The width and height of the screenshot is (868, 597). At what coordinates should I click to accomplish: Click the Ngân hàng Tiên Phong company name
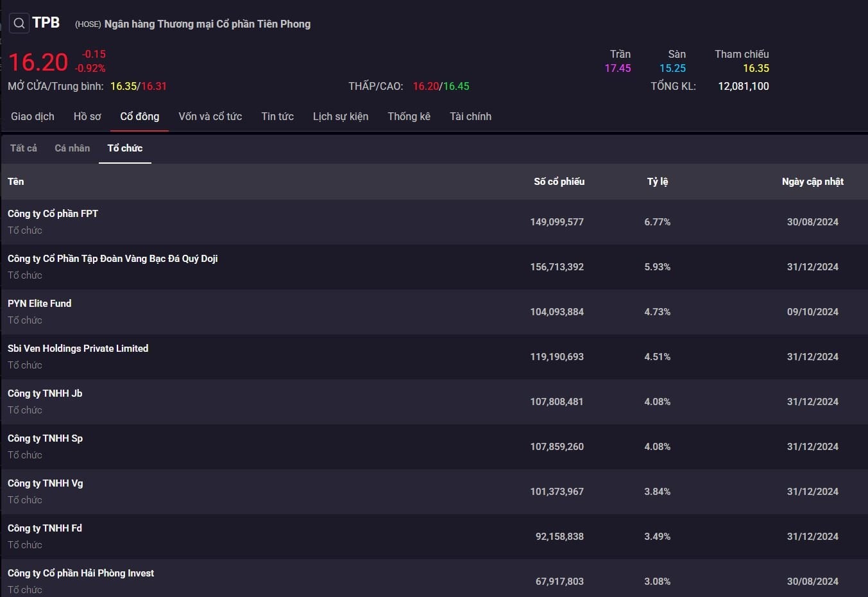[207, 24]
